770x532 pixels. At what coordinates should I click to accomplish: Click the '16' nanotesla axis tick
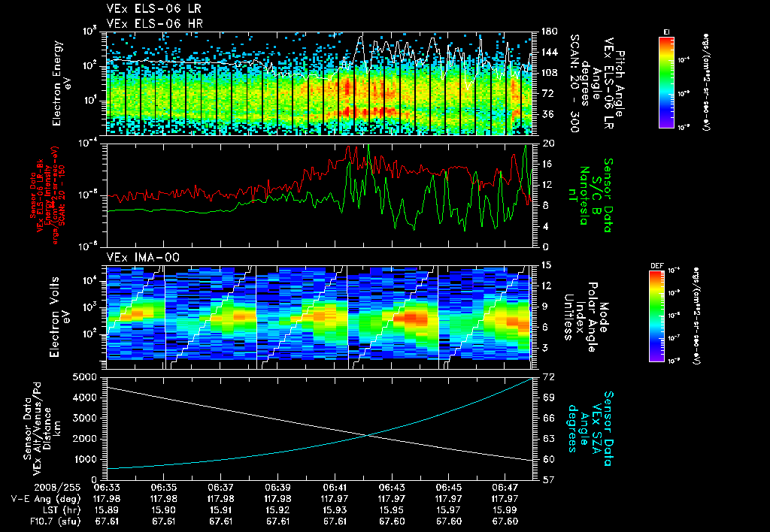pyautogui.click(x=548, y=165)
